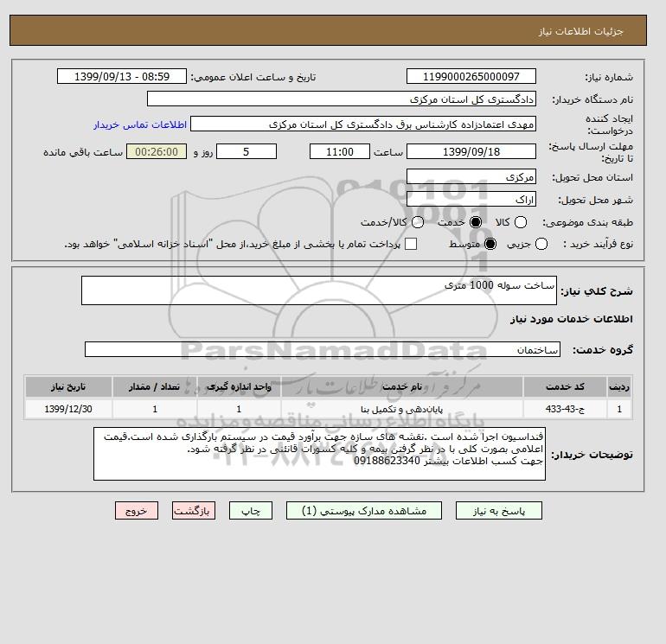Select the خدمت radio button
The width and height of the screenshot is (666, 644).
[x=476, y=222]
